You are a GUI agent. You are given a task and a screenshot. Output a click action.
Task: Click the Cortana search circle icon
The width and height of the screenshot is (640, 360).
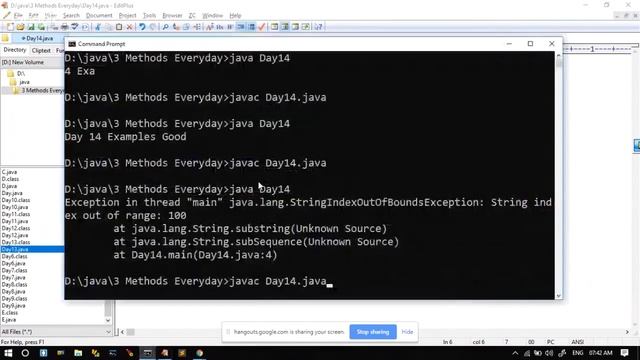25,353
